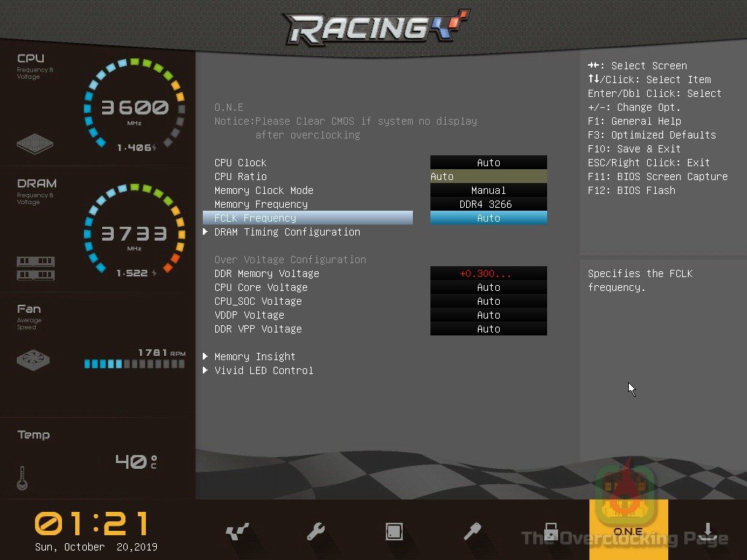The width and height of the screenshot is (747, 560).
Task: Change the DDR Memory Voltage +0.300 value
Action: pyautogui.click(x=488, y=273)
